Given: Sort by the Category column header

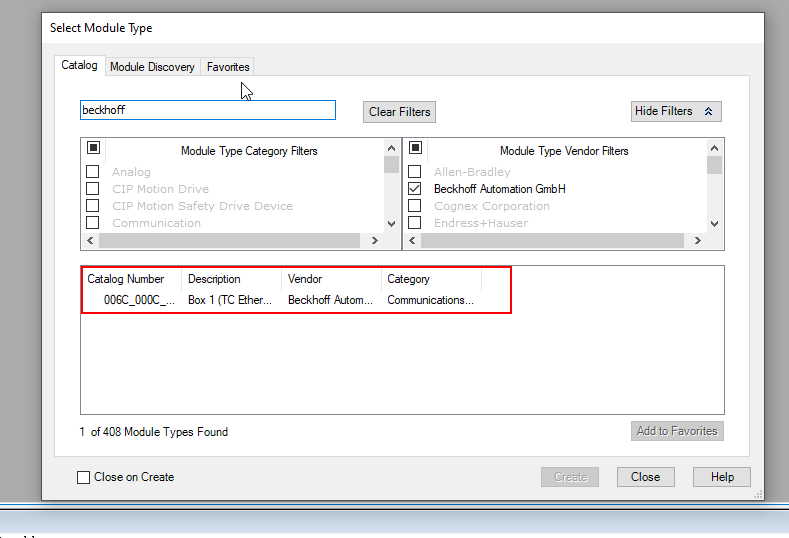Looking at the screenshot, I should tap(432, 279).
